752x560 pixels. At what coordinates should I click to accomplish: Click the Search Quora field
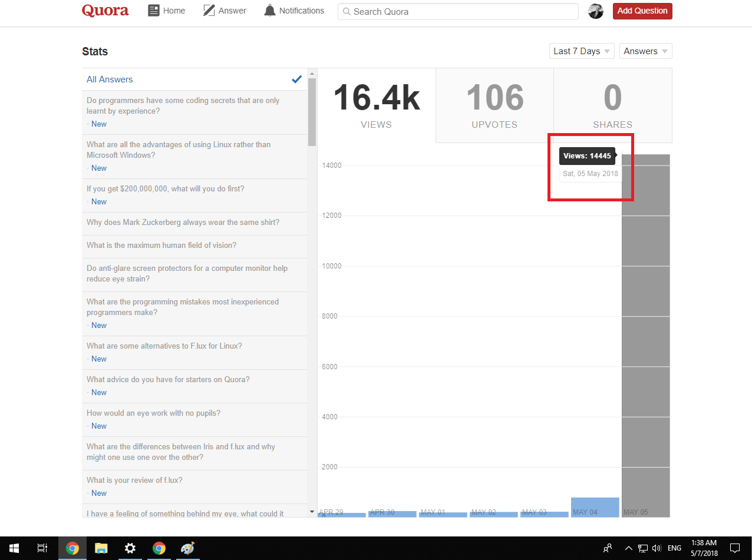coord(458,11)
